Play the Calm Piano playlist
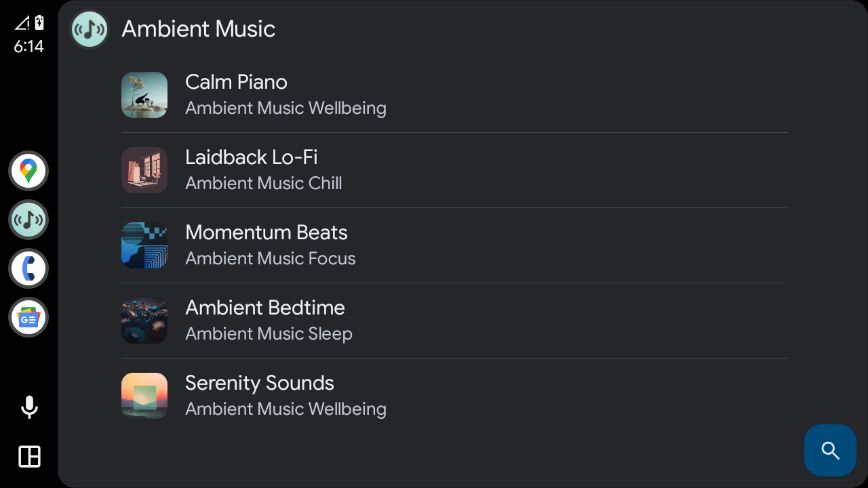Viewport: 868px width, 488px height. 285,95
